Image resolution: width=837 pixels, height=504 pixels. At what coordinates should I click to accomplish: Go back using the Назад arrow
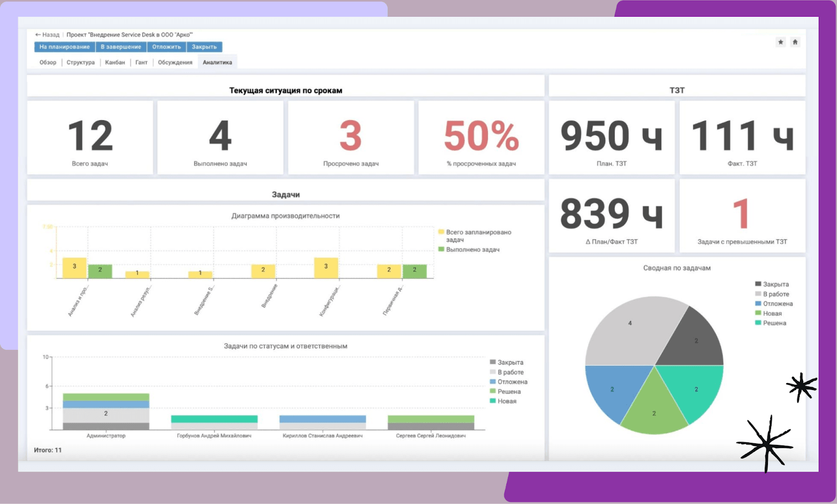tap(47, 35)
